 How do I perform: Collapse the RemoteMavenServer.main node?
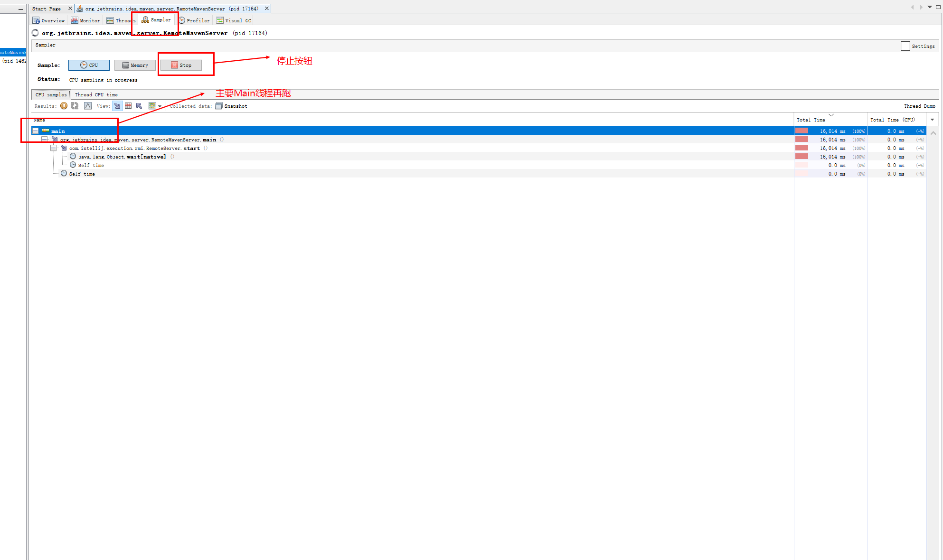pyautogui.click(x=45, y=139)
